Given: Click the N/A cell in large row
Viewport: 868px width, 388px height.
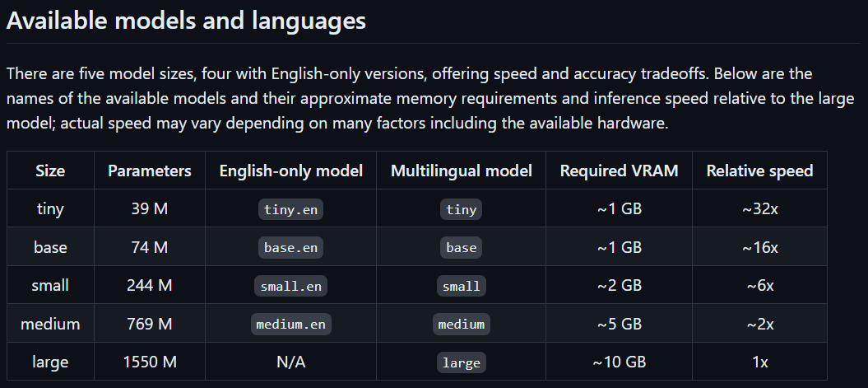Looking at the screenshot, I should [291, 362].
